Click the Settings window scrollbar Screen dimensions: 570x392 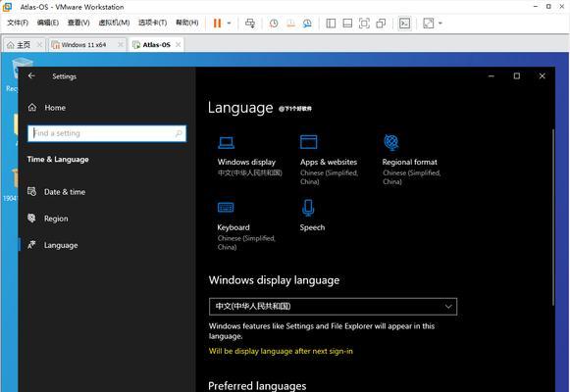click(553, 217)
